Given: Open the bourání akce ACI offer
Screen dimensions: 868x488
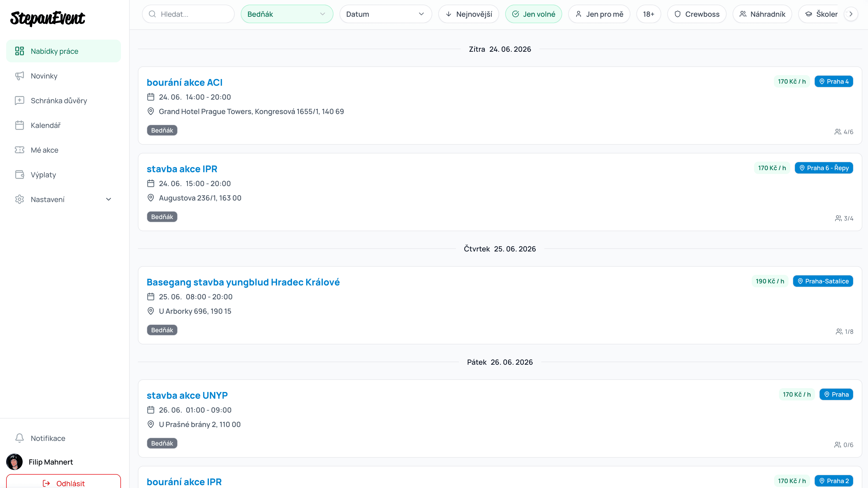Looking at the screenshot, I should (x=184, y=82).
